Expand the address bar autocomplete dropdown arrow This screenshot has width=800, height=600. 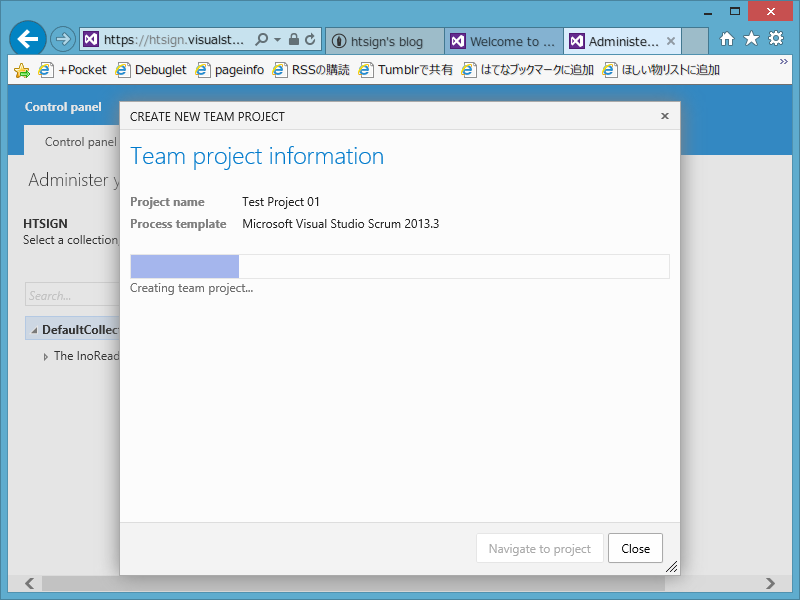[277, 39]
